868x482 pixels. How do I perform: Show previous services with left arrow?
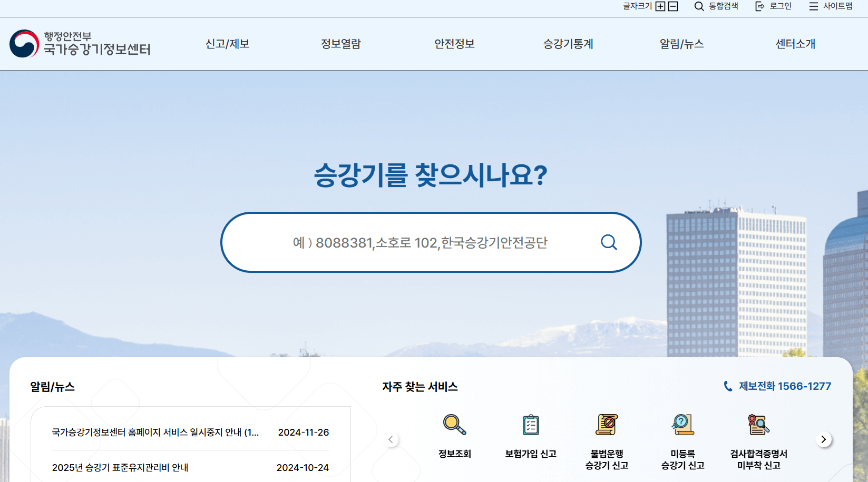[391, 439]
